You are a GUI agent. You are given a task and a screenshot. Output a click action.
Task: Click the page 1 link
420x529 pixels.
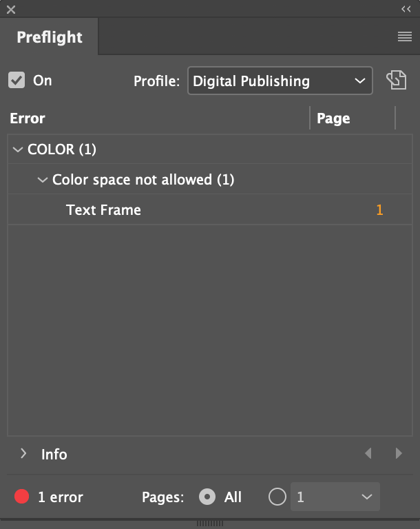[379, 210]
